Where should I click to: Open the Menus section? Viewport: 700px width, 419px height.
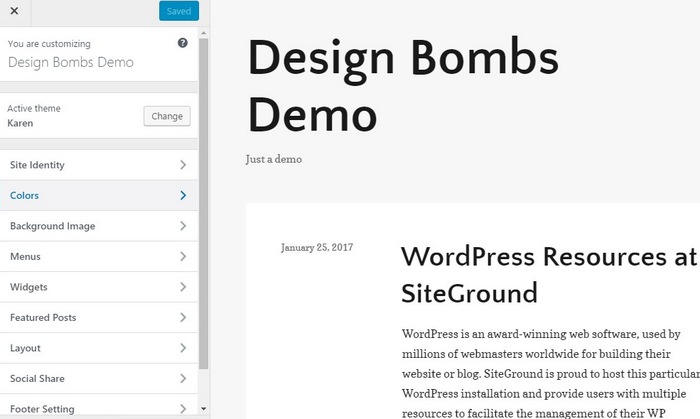tap(99, 257)
